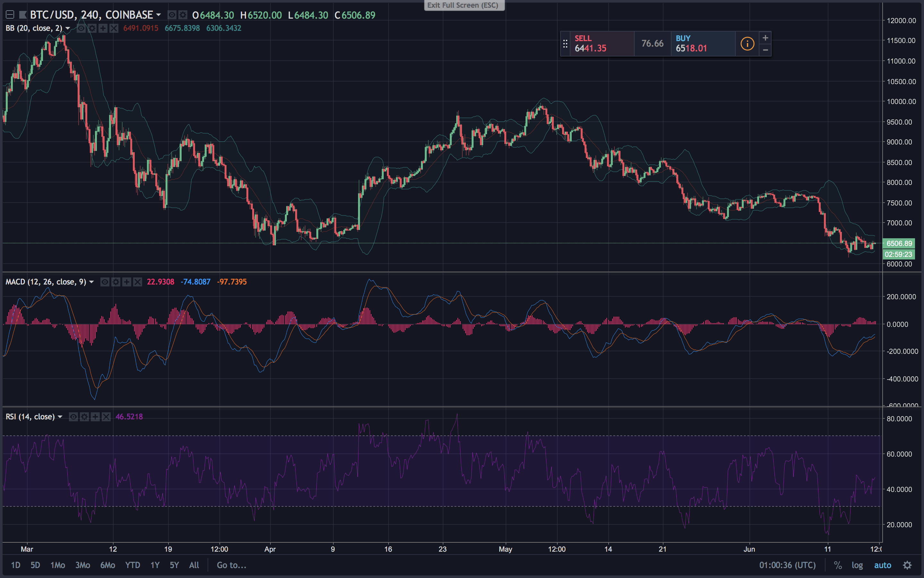Grab the dotted drag handle of trade panel
Viewport: 924px width, 578px height.
565,44
